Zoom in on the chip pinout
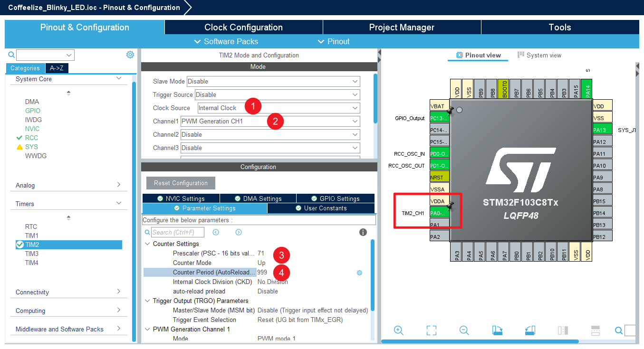 pos(399,330)
